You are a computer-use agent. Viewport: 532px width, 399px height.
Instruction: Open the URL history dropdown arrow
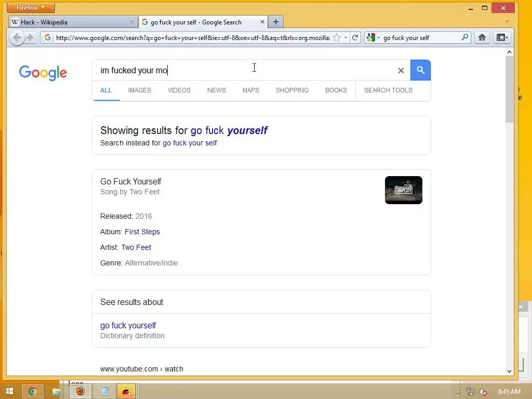click(345, 37)
